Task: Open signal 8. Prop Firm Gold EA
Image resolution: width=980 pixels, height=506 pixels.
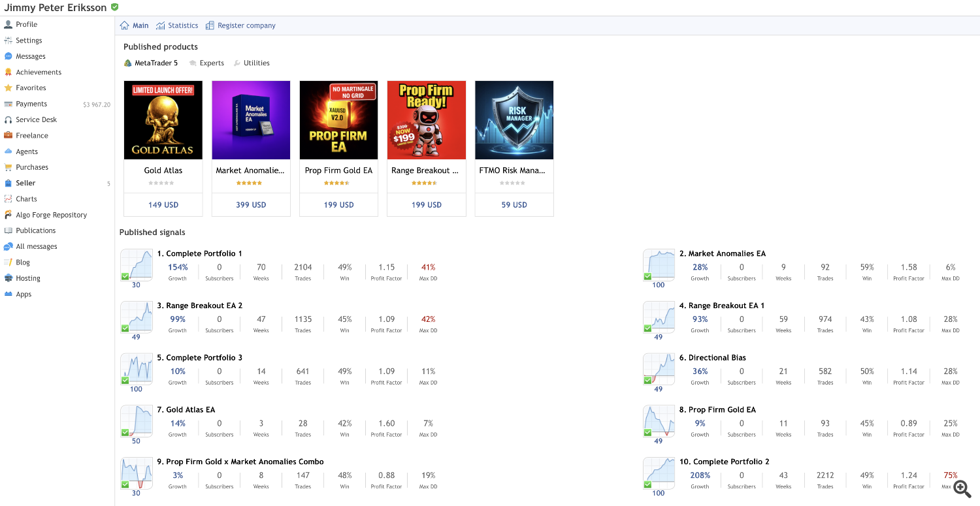Action: pyautogui.click(x=717, y=410)
